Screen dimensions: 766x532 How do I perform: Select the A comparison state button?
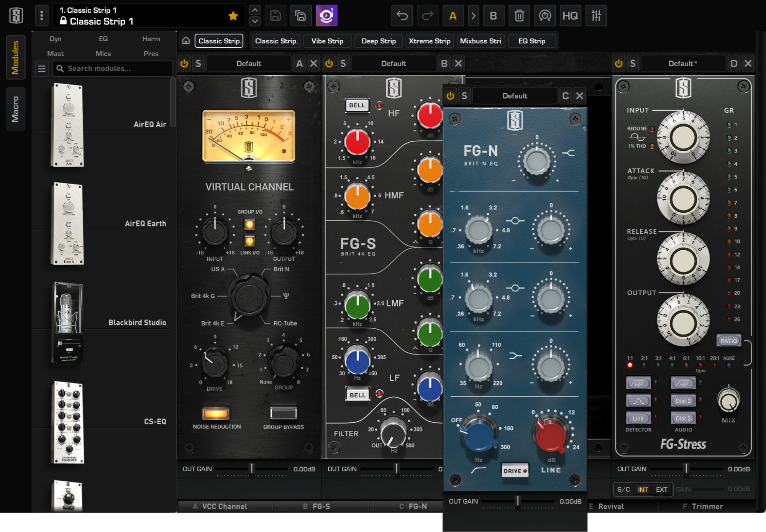453,16
